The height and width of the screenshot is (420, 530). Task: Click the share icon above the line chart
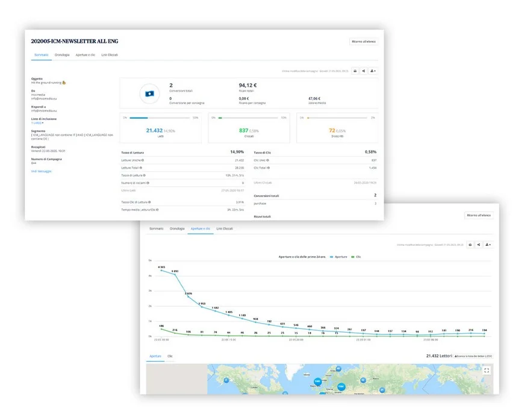pyautogui.click(x=479, y=245)
